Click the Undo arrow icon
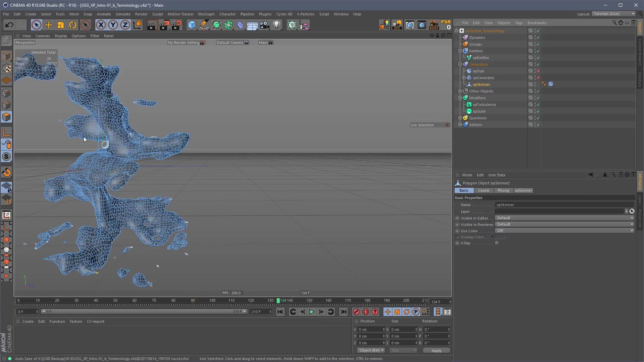The image size is (644, 362). (x=9, y=25)
